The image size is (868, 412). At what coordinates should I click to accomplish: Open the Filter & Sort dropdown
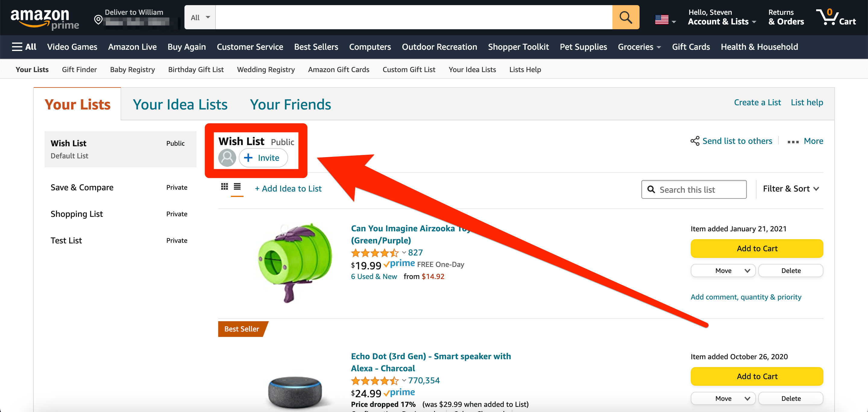[x=791, y=189]
